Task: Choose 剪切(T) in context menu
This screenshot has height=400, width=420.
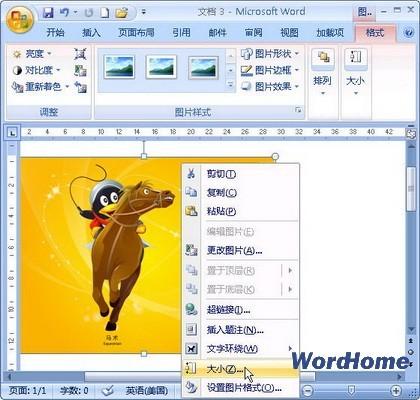Action: 240,174
